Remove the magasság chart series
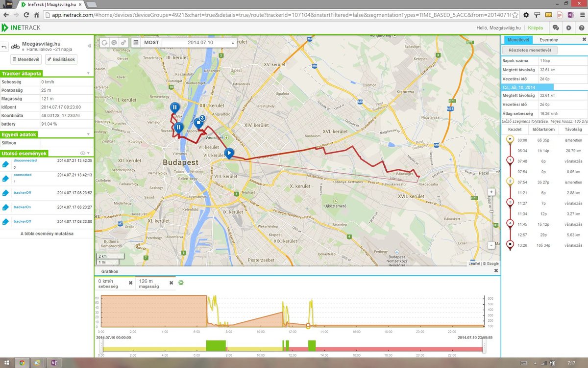The height and width of the screenshot is (368, 588). pos(171,283)
